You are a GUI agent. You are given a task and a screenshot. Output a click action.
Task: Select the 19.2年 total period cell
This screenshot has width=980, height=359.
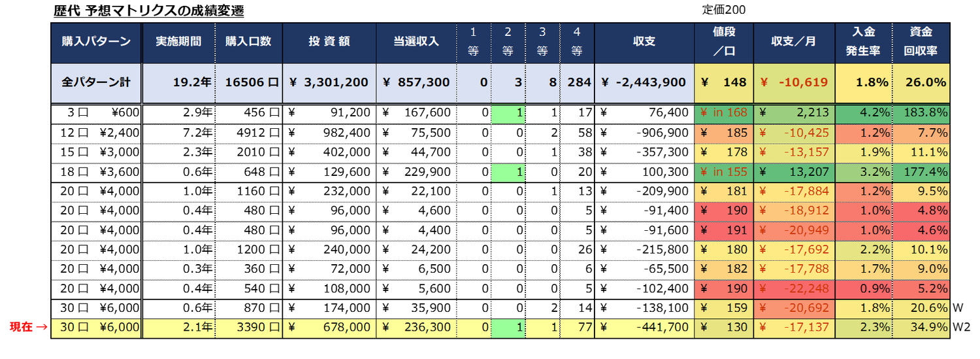click(178, 82)
